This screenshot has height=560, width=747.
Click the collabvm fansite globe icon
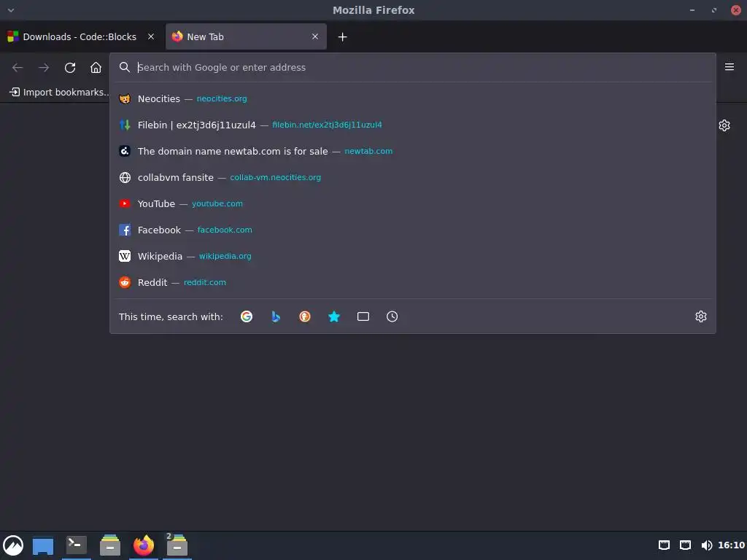pos(125,178)
